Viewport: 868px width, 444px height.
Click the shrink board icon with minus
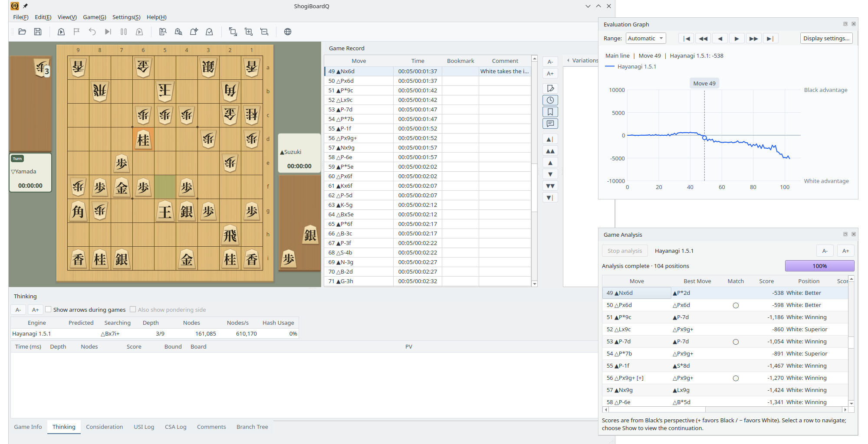coord(264,32)
